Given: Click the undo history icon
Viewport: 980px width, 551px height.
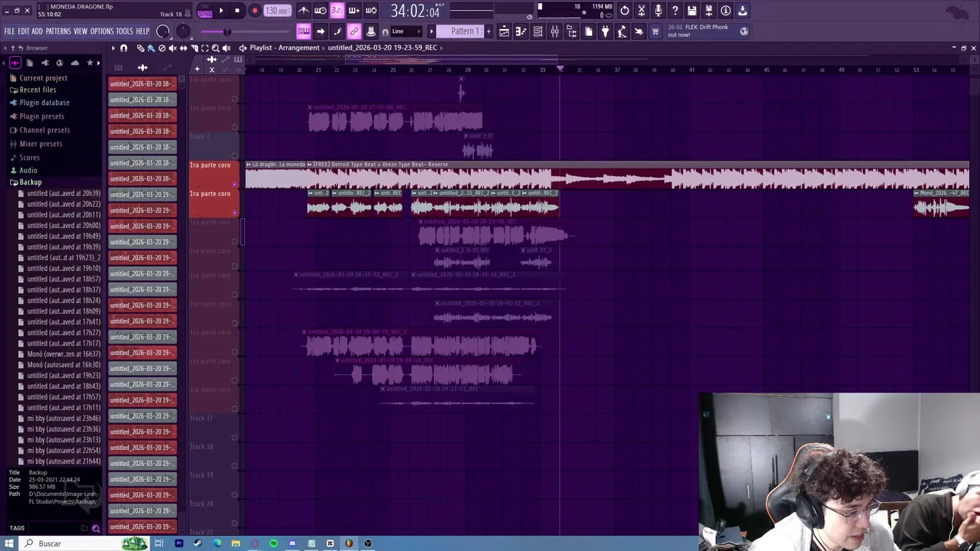Looking at the screenshot, I should click(625, 11).
